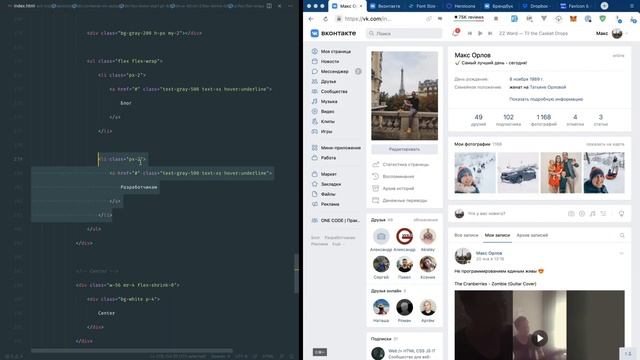
Task: Play the track in VK header player
Action: pyautogui.click(x=480, y=33)
